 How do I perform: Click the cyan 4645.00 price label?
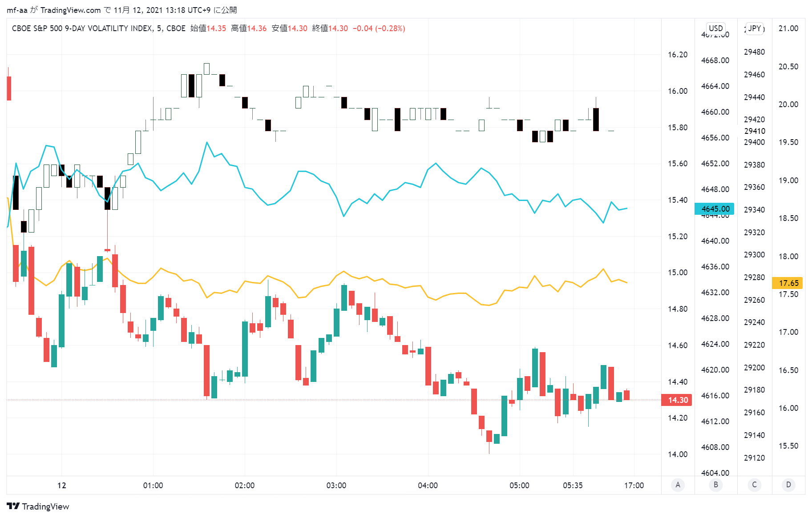[715, 209]
